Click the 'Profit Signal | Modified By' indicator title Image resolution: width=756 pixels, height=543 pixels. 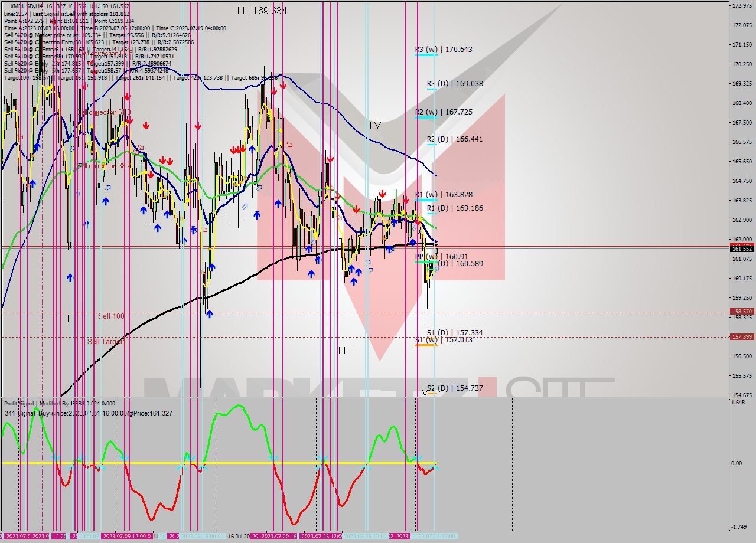[x=59, y=404]
